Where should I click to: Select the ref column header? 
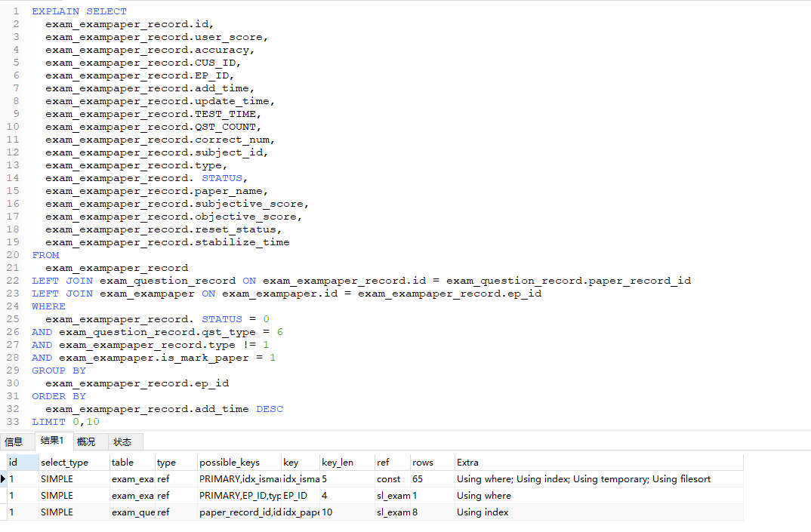point(393,463)
